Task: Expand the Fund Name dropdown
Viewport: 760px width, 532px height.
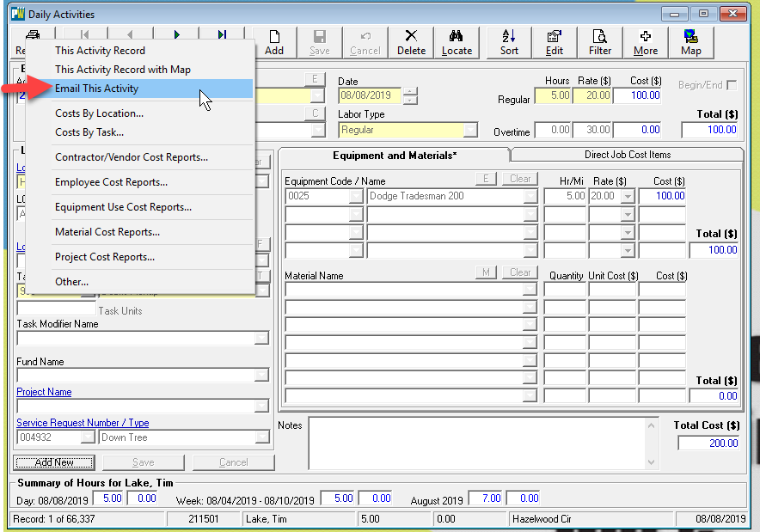Action: pos(261,376)
